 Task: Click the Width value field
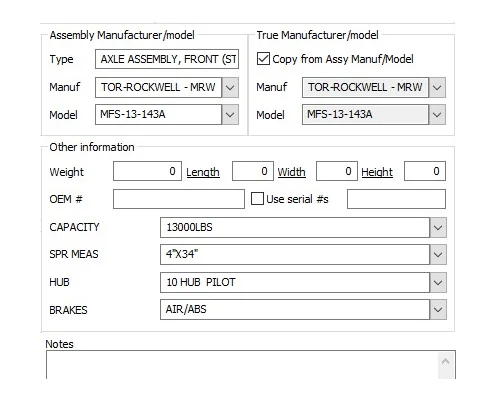click(x=337, y=171)
